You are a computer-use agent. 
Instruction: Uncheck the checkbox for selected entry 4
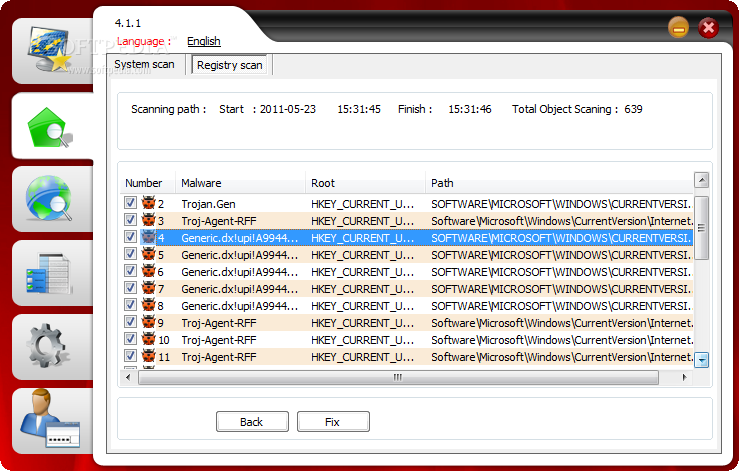130,237
